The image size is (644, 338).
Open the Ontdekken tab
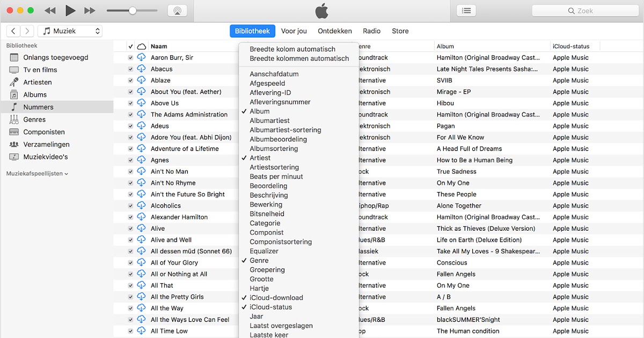tap(335, 31)
